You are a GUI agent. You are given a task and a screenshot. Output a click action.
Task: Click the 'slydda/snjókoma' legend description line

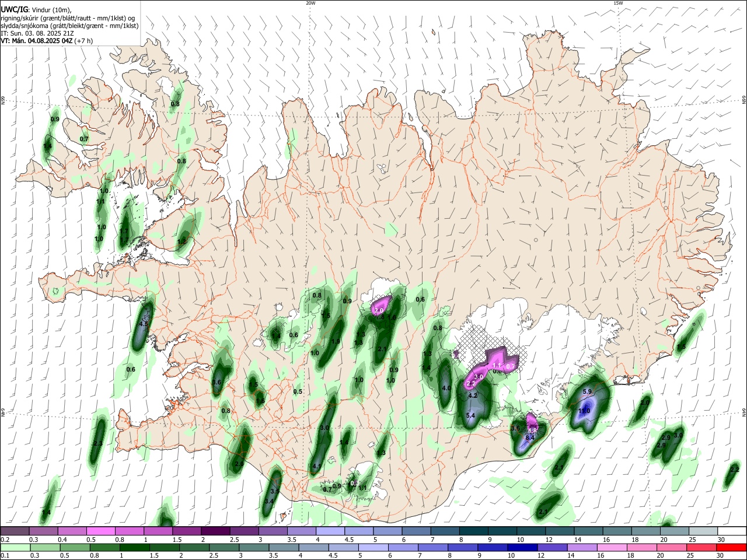pyautogui.click(x=69, y=26)
